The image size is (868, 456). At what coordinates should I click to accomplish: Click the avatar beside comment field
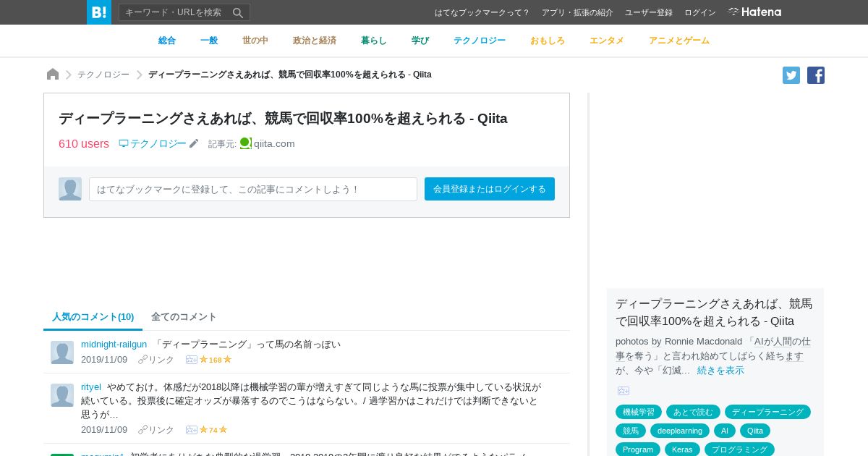click(x=70, y=189)
